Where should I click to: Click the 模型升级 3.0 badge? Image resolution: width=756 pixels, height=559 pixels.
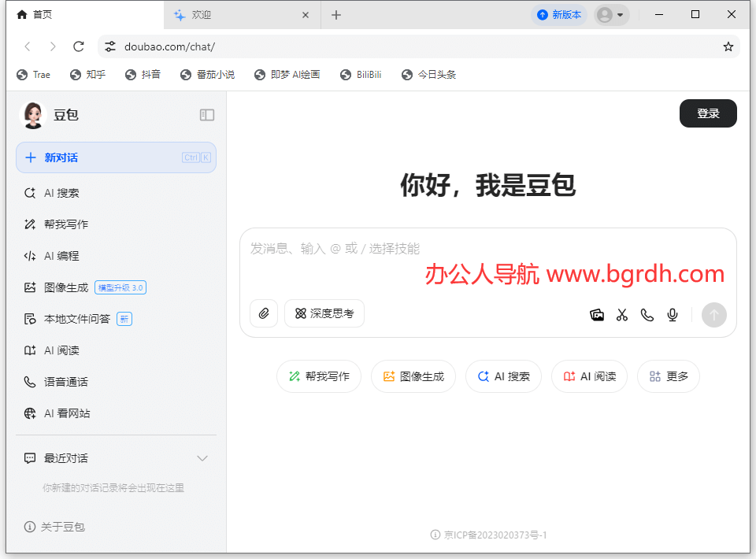[120, 287]
